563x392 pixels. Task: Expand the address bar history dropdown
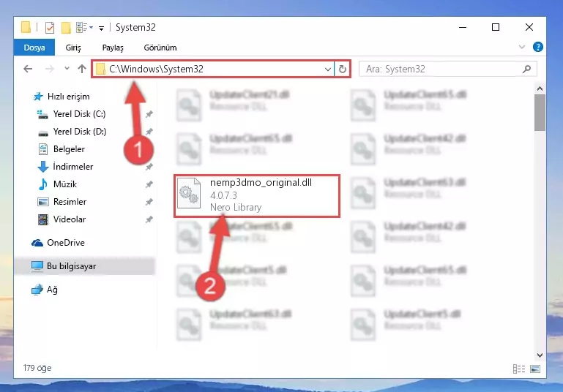tap(327, 69)
